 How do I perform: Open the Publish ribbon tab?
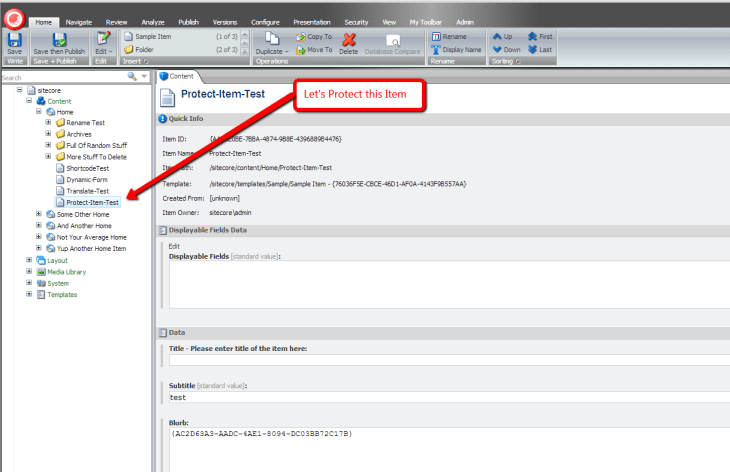(188, 20)
